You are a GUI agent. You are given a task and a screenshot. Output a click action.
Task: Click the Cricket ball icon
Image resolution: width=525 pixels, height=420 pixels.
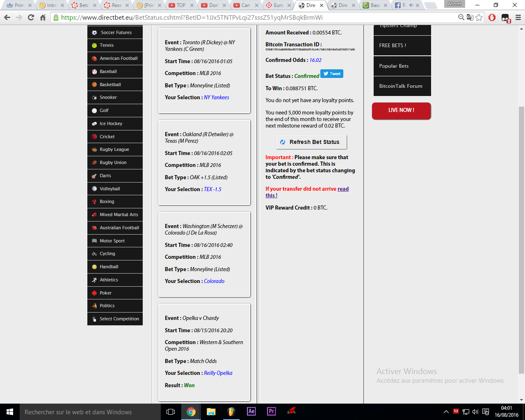tap(94, 137)
